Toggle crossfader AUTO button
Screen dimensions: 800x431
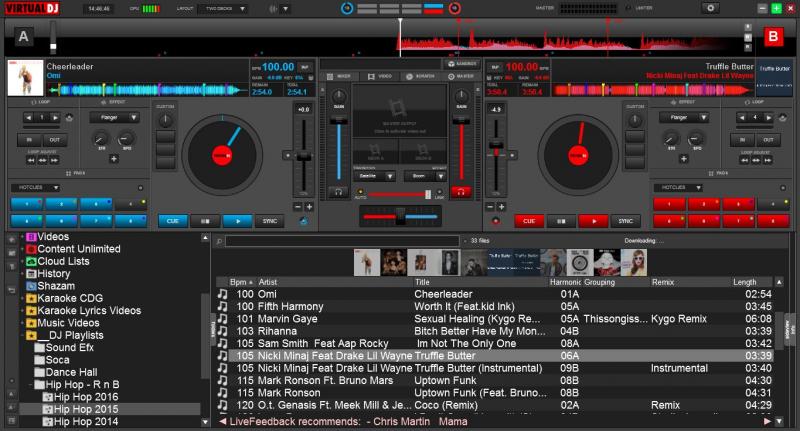(x=360, y=193)
